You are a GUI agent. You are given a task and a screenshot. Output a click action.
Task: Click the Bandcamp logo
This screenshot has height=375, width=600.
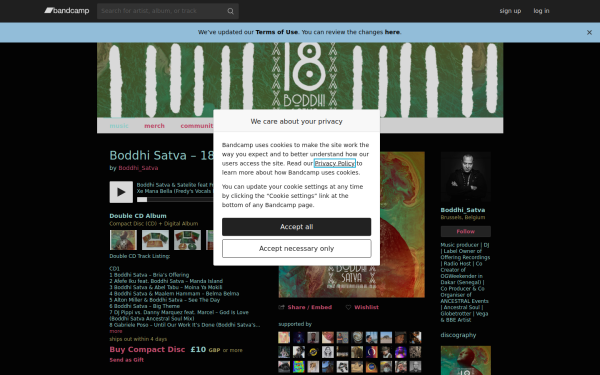[x=67, y=11]
